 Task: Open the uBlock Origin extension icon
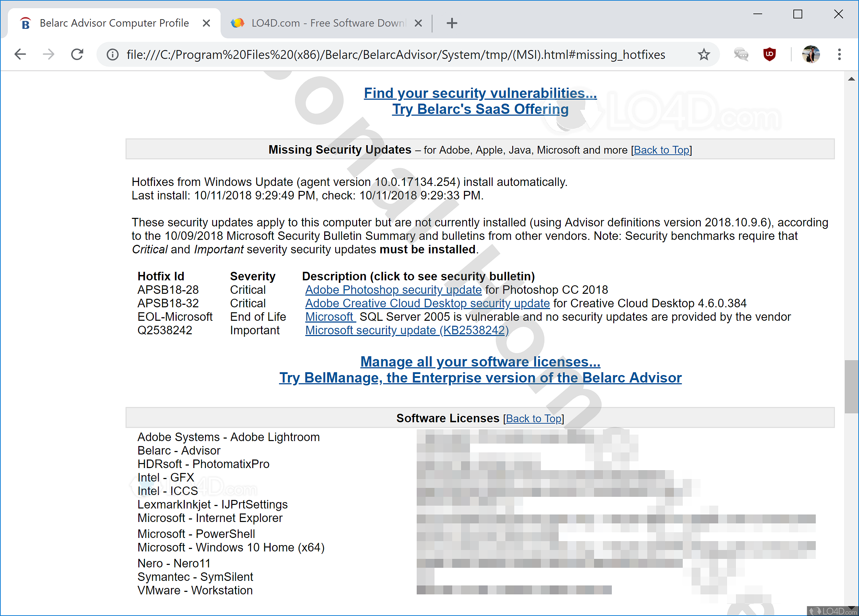pos(769,55)
